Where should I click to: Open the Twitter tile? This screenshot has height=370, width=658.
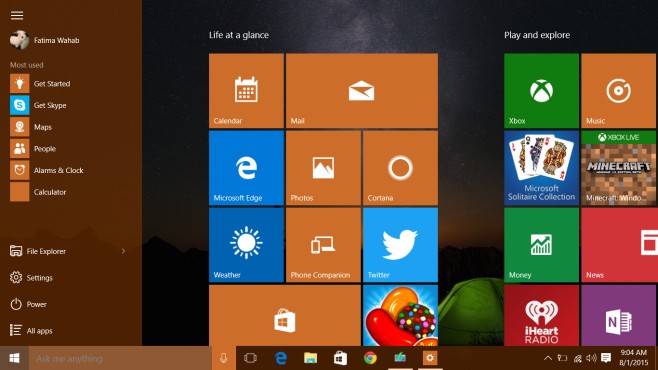click(x=400, y=245)
